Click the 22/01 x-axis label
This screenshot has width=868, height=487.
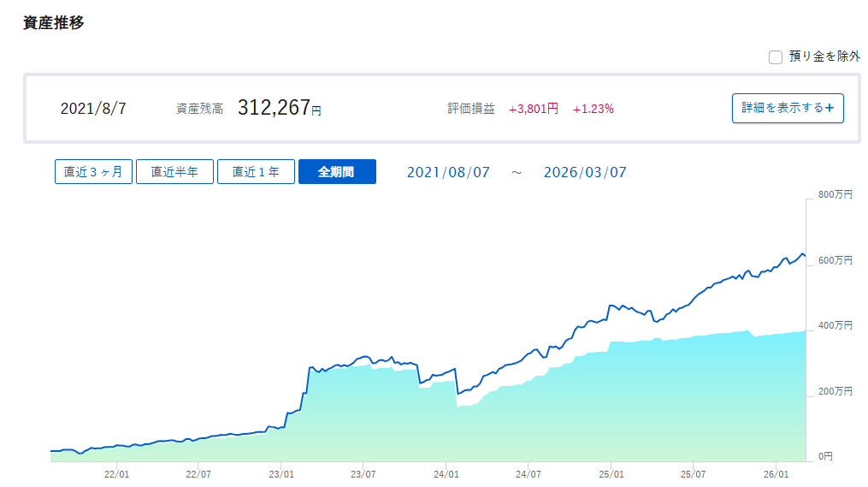[117, 472]
